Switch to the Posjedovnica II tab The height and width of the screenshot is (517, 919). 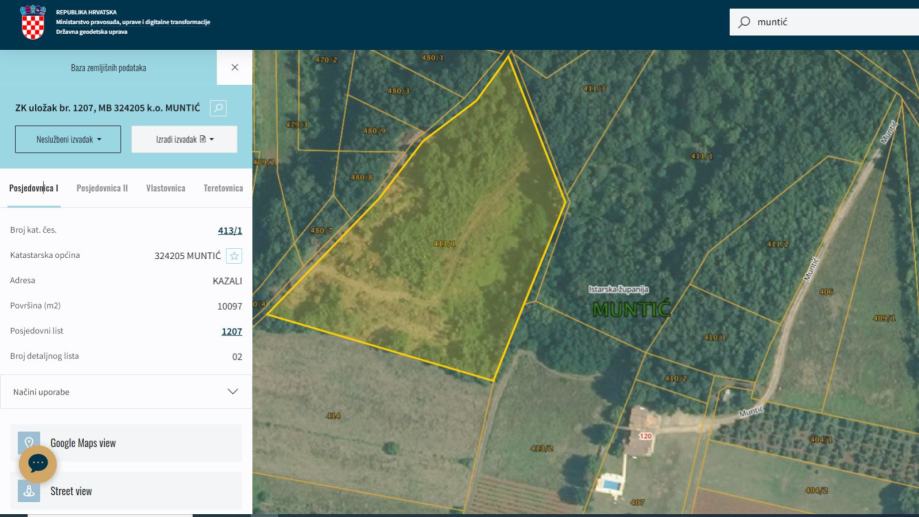102,188
